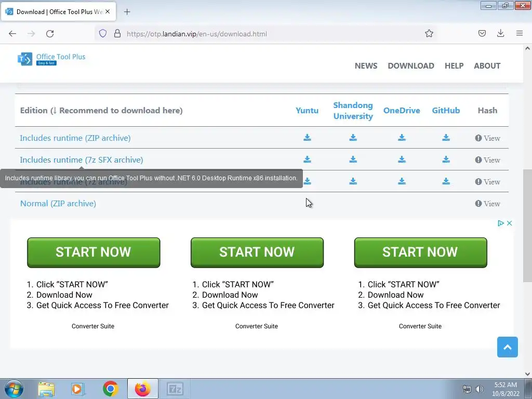Download 7z SFX archive from Yuntu

click(307, 159)
